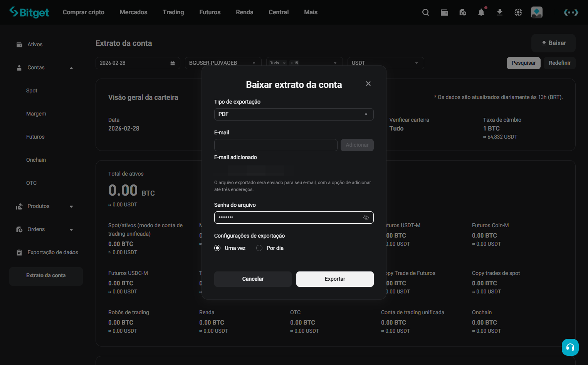This screenshot has width=588, height=365.
Task: Click the Adicionar email button
Action: 357,145
